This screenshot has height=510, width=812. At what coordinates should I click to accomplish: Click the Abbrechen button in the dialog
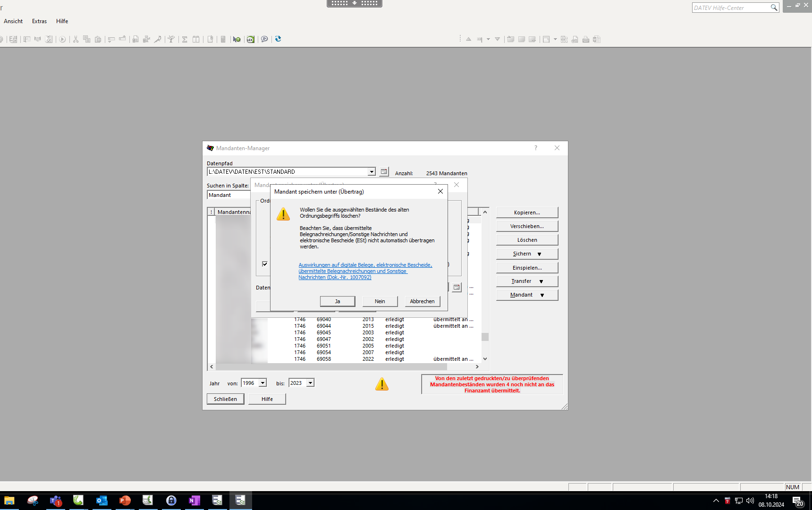[422, 301]
